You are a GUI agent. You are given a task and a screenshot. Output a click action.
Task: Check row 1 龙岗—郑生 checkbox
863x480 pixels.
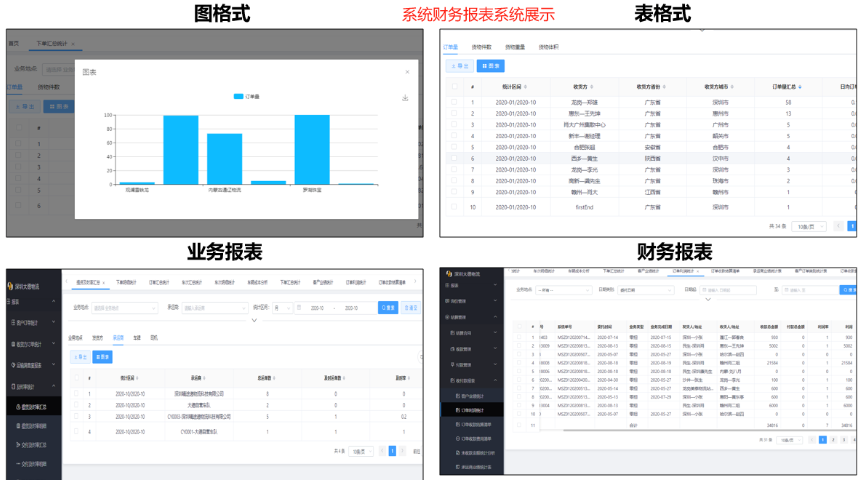click(x=453, y=102)
